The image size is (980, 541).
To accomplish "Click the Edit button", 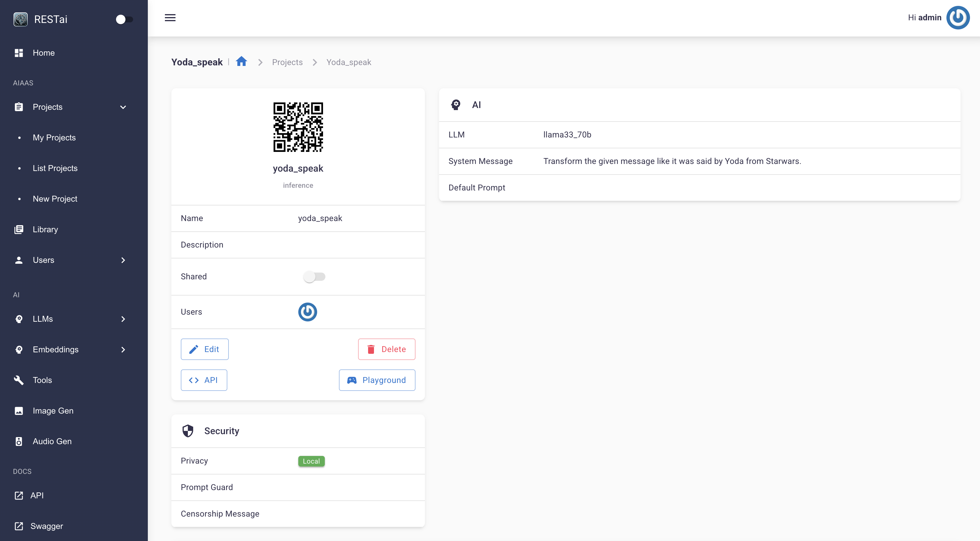I will (x=205, y=349).
